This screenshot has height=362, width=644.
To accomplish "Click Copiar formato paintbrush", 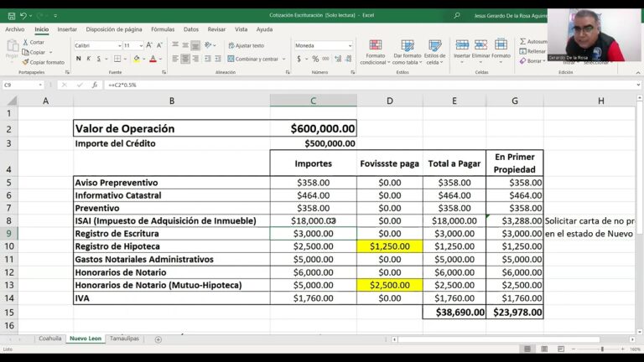I will [x=44, y=62].
